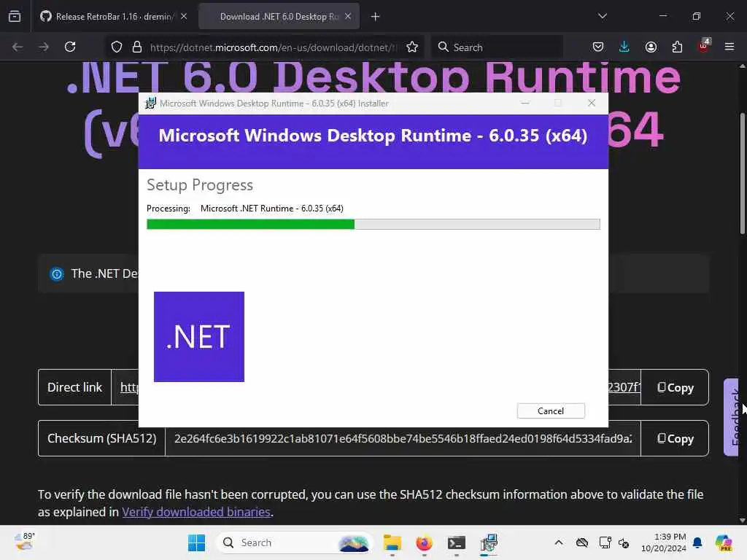
Task: Click the setup progress bar
Action: click(x=373, y=225)
